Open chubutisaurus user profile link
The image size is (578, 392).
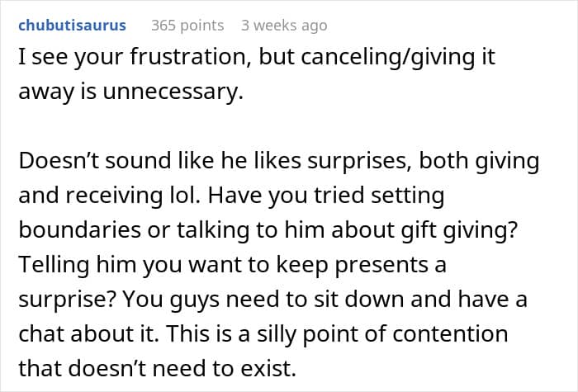tap(72, 25)
